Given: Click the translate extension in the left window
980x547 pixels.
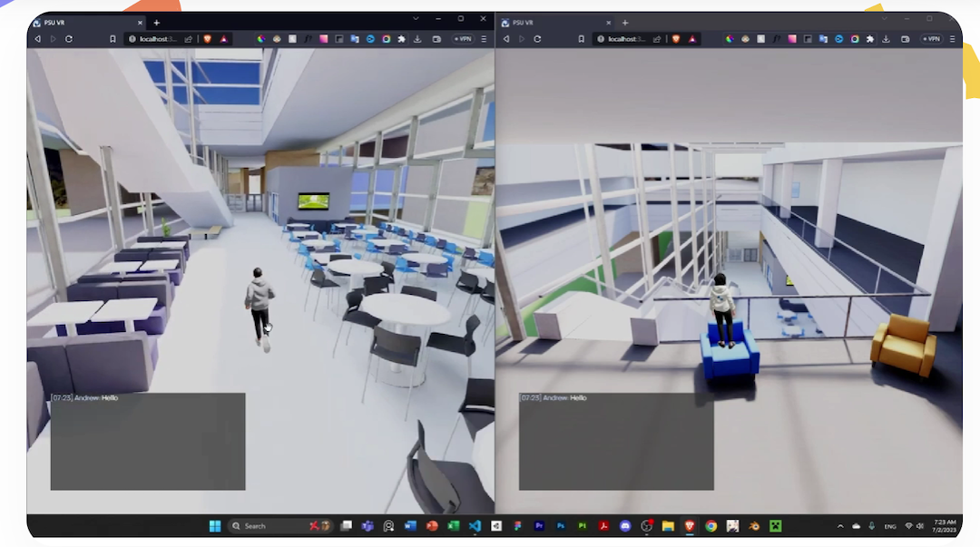Looking at the screenshot, I should [355, 39].
